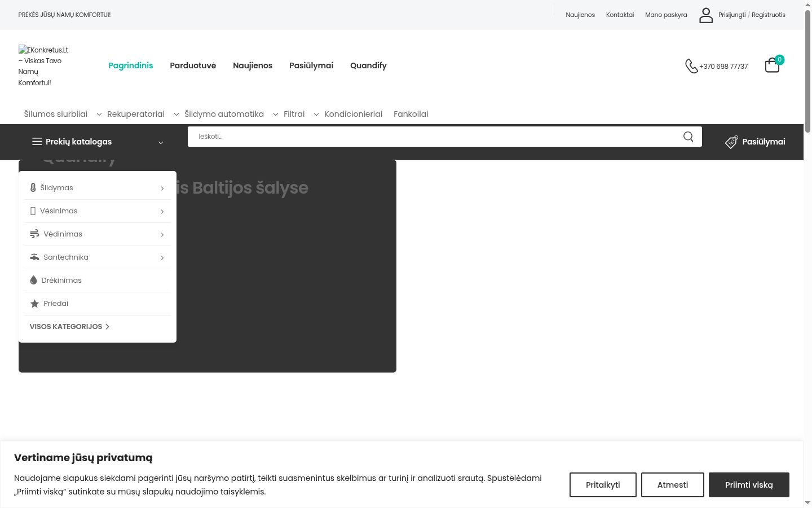Expand the Santechnika category chevron
The width and height of the screenshot is (812, 508).
pos(162,258)
